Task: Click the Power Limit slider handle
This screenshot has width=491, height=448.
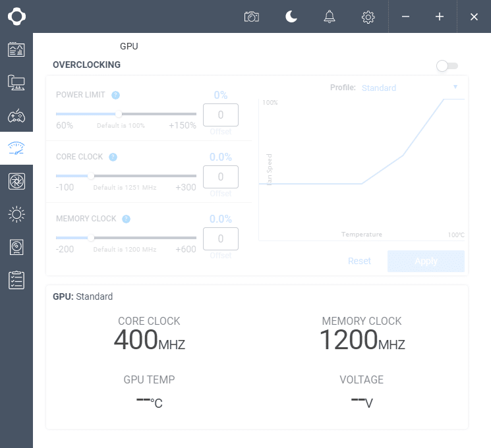Action: [x=119, y=114]
